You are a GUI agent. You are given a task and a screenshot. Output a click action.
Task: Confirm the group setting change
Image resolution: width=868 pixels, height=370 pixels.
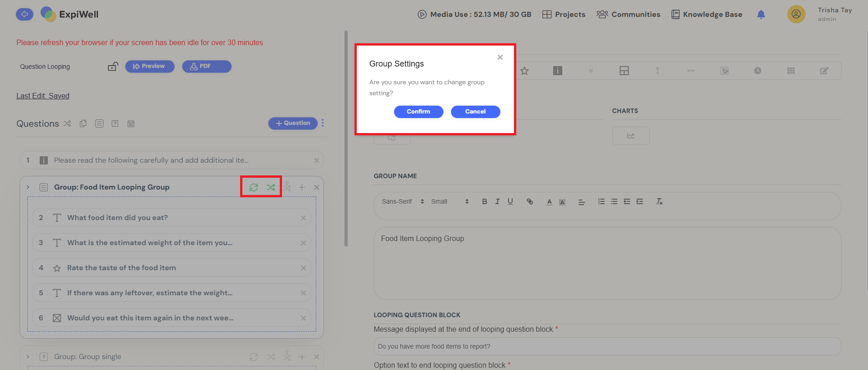click(418, 112)
